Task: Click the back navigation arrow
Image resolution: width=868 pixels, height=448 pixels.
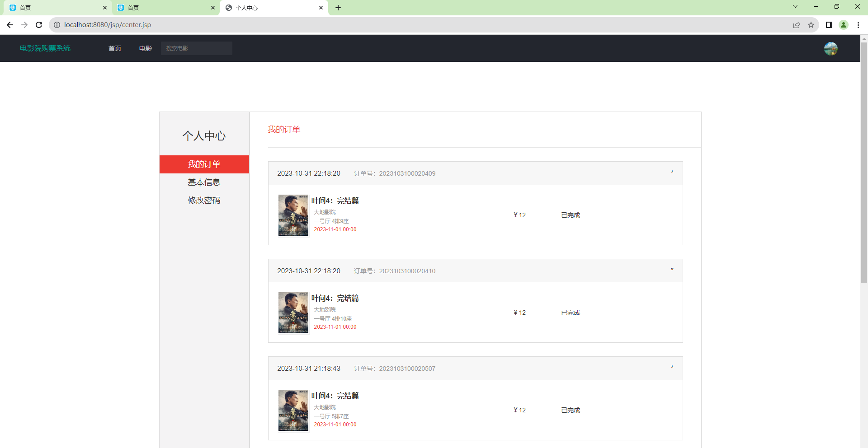Action: pyautogui.click(x=10, y=25)
